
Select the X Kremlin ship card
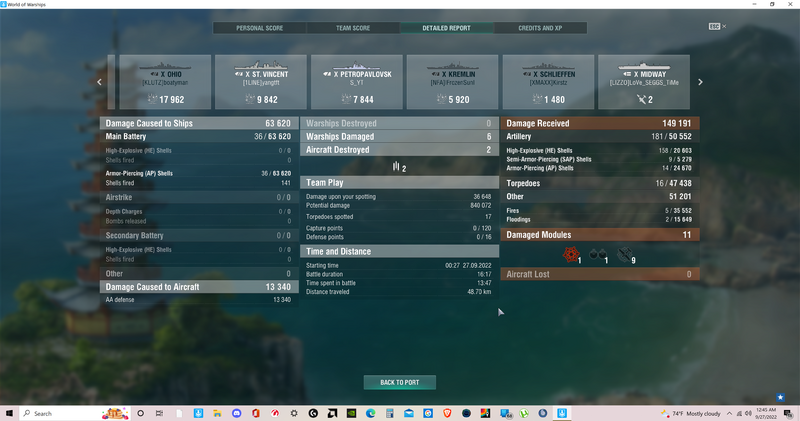(453, 82)
